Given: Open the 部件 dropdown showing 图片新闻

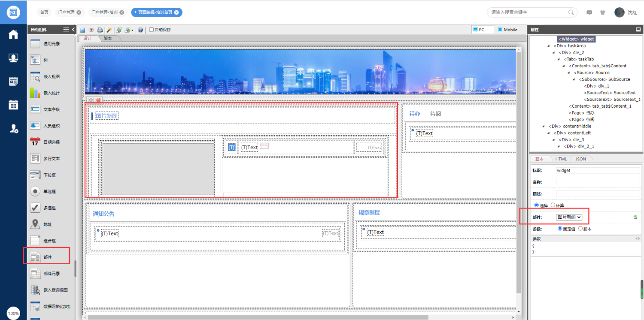Looking at the screenshot, I should click(x=569, y=217).
